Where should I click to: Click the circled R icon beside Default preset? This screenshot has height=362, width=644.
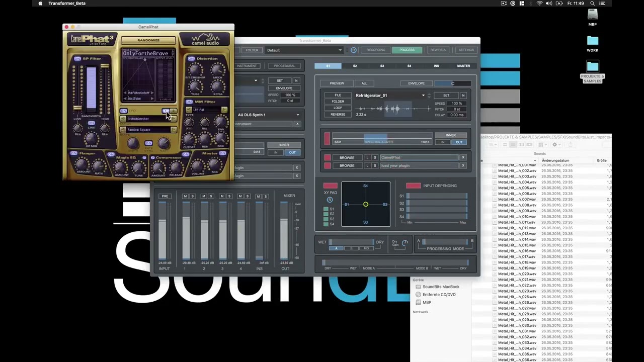pos(354,50)
